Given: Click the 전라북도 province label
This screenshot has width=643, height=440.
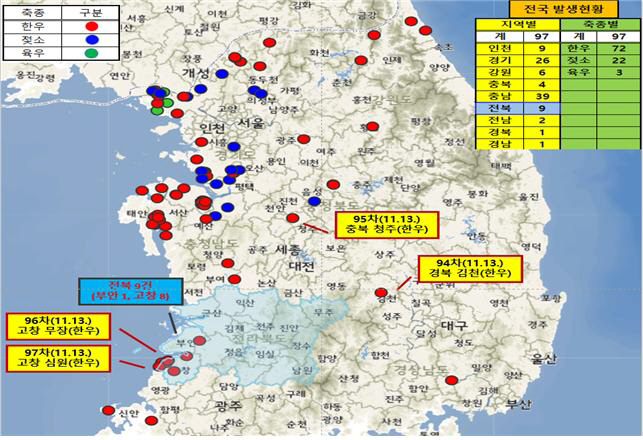Looking at the screenshot, I should 259,338.
